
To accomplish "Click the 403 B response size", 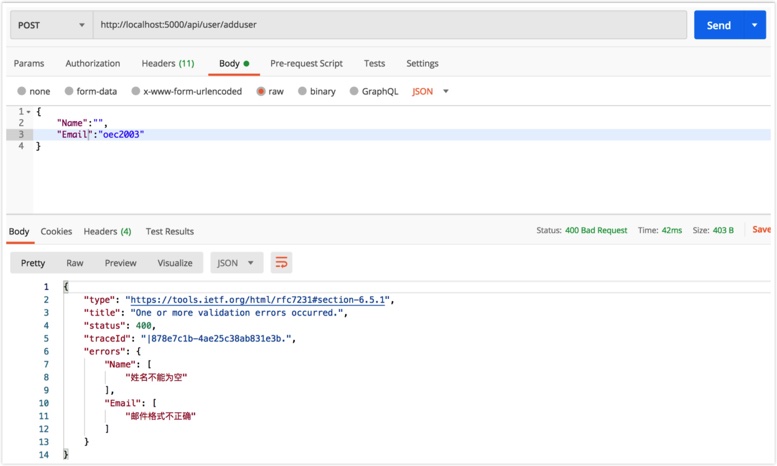I will (723, 230).
